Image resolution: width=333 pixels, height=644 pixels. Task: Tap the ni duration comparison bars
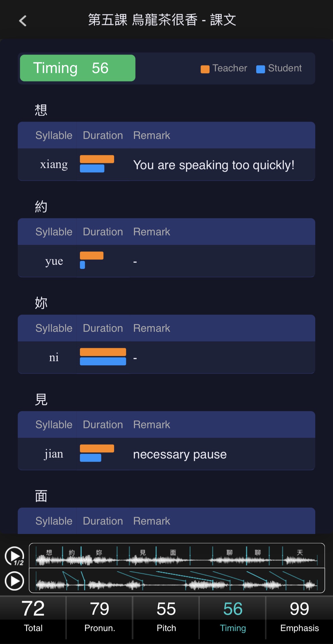click(103, 357)
